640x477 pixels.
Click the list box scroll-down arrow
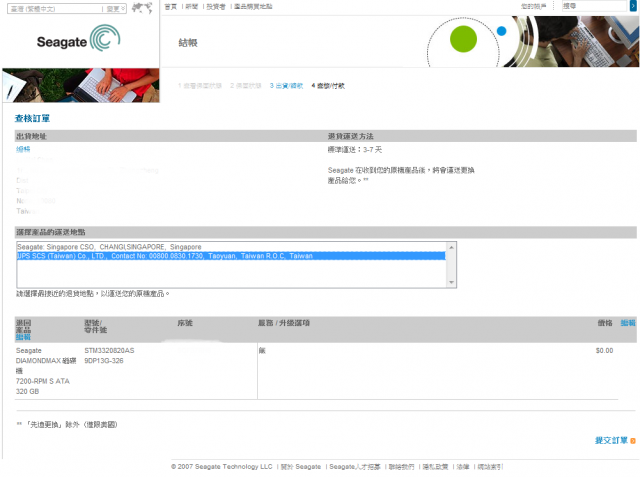click(451, 282)
